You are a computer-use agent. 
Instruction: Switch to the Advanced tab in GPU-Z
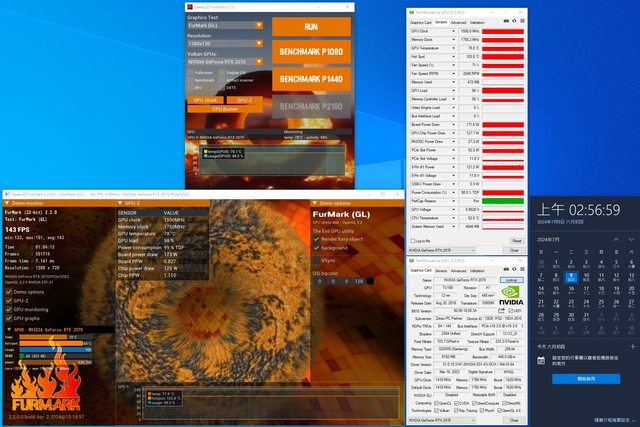point(458,21)
